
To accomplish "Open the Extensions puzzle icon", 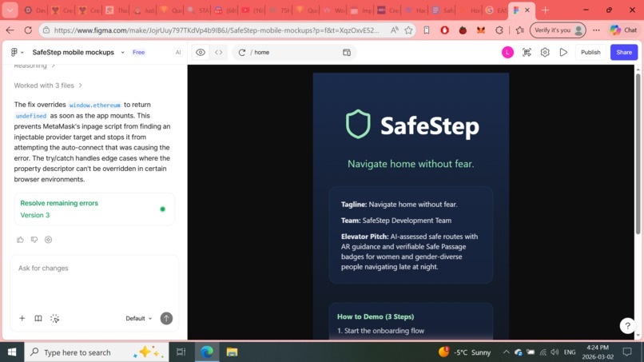I will coord(499,30).
